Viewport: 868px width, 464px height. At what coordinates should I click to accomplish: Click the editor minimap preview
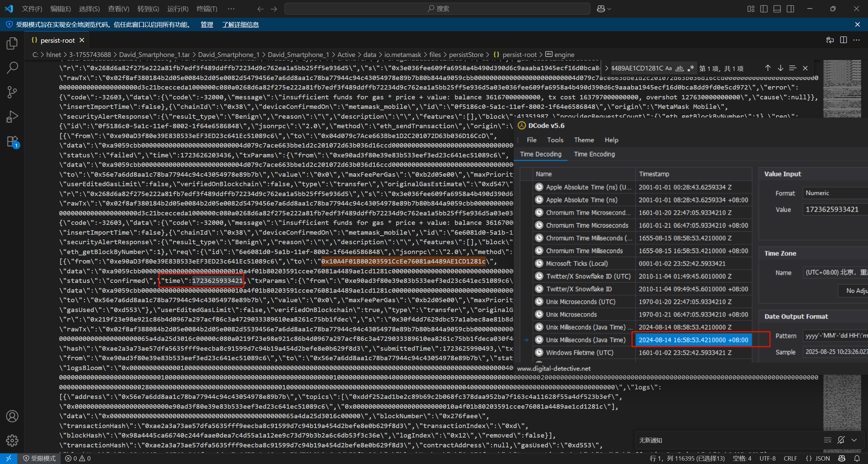[842, 88]
